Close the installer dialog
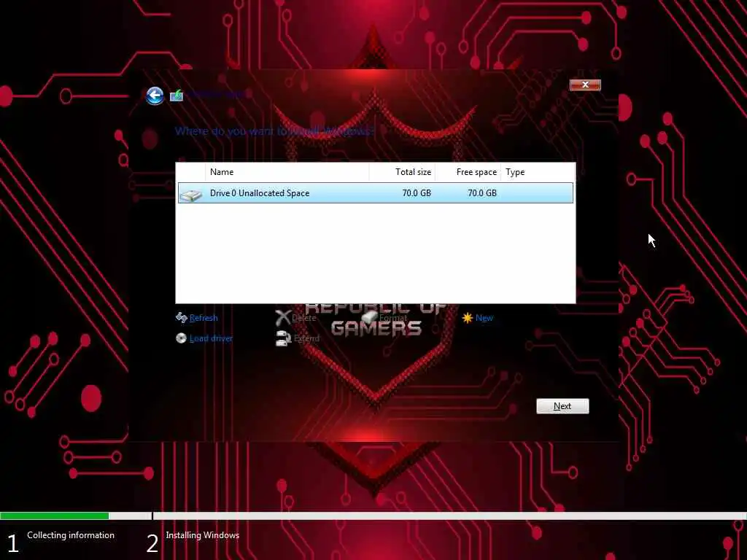The width and height of the screenshot is (747, 560). click(x=585, y=85)
